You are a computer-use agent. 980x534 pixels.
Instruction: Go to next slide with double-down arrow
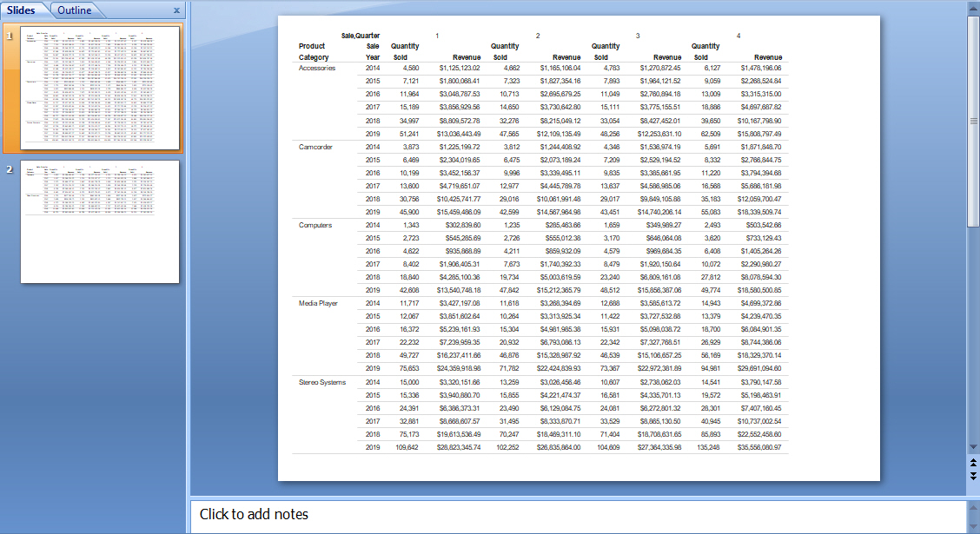(x=973, y=475)
